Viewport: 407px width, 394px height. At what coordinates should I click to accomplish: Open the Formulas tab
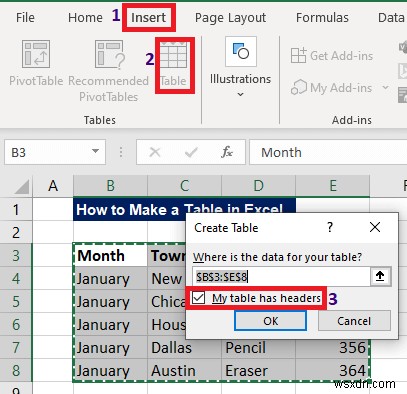point(322,18)
